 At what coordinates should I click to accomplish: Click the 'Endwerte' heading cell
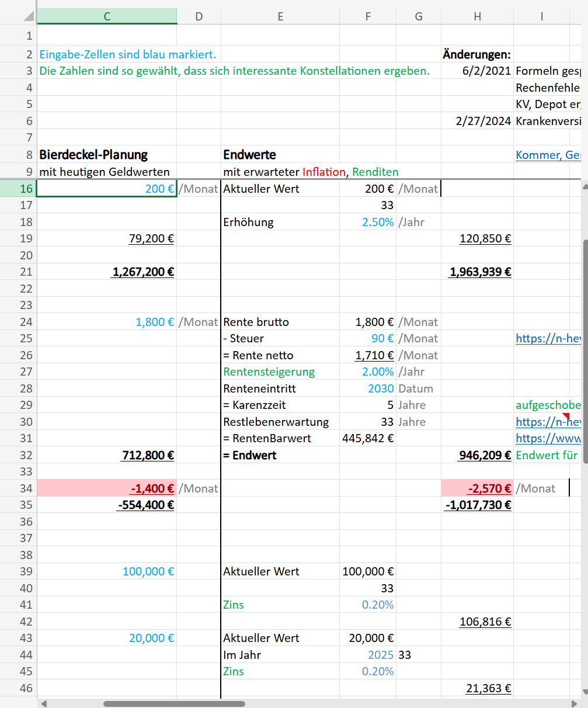(280, 155)
